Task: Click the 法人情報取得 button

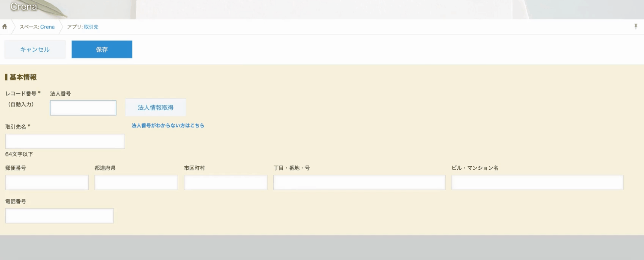Action: pyautogui.click(x=156, y=108)
